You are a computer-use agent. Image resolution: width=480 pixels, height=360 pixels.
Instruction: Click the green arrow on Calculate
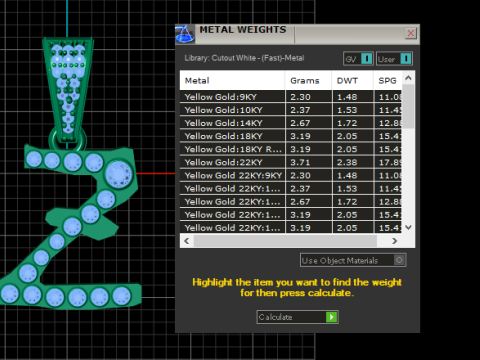tap(332, 317)
